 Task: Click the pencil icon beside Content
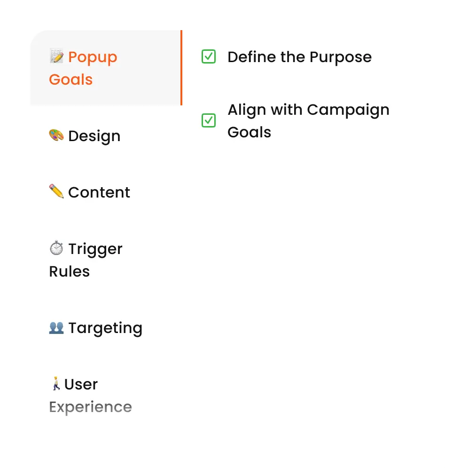point(56,191)
